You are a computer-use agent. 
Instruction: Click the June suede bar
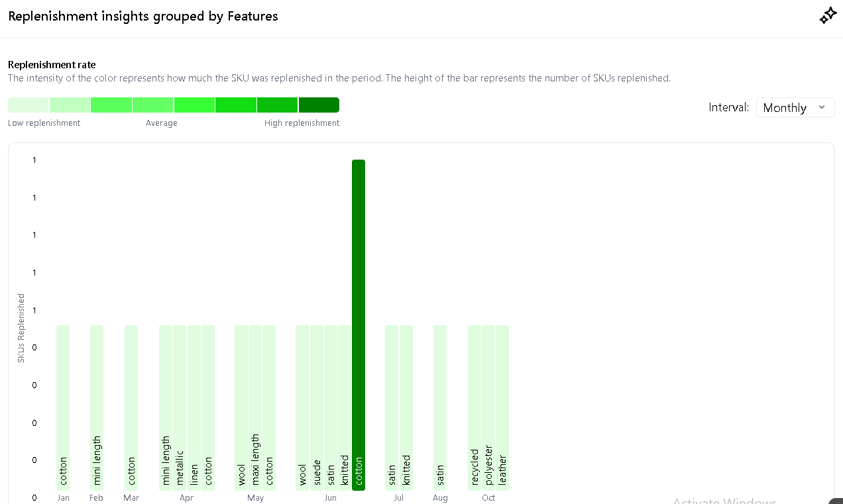click(317, 407)
